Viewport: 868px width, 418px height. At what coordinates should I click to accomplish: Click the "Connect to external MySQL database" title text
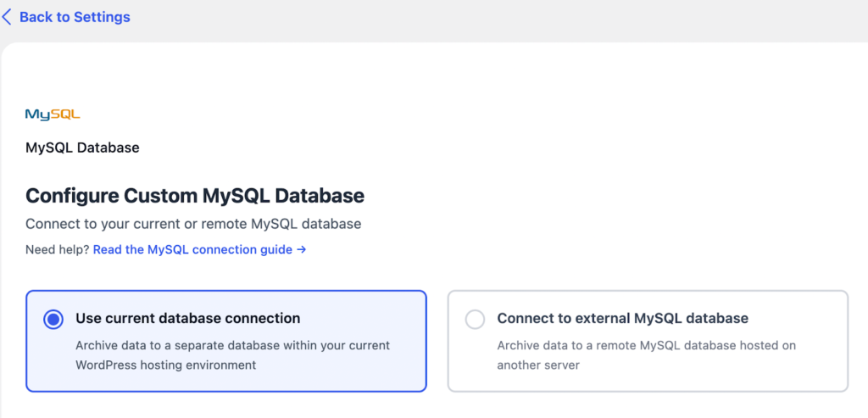pyautogui.click(x=623, y=318)
